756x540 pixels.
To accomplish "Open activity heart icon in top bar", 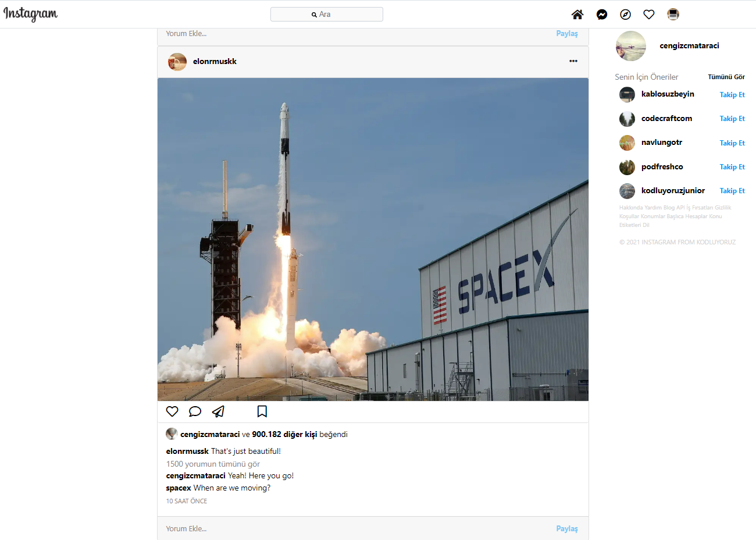I will (649, 15).
